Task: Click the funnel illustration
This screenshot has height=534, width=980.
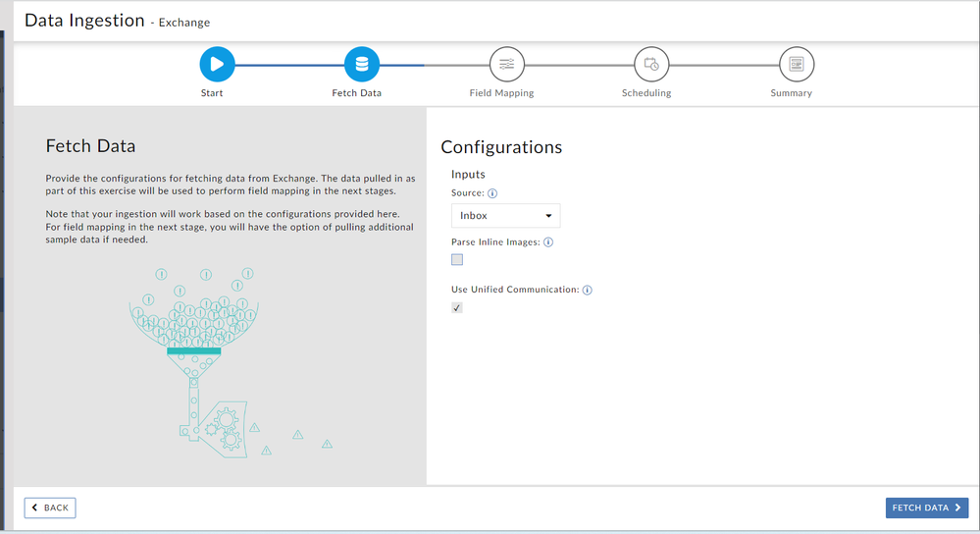Action: [230, 362]
